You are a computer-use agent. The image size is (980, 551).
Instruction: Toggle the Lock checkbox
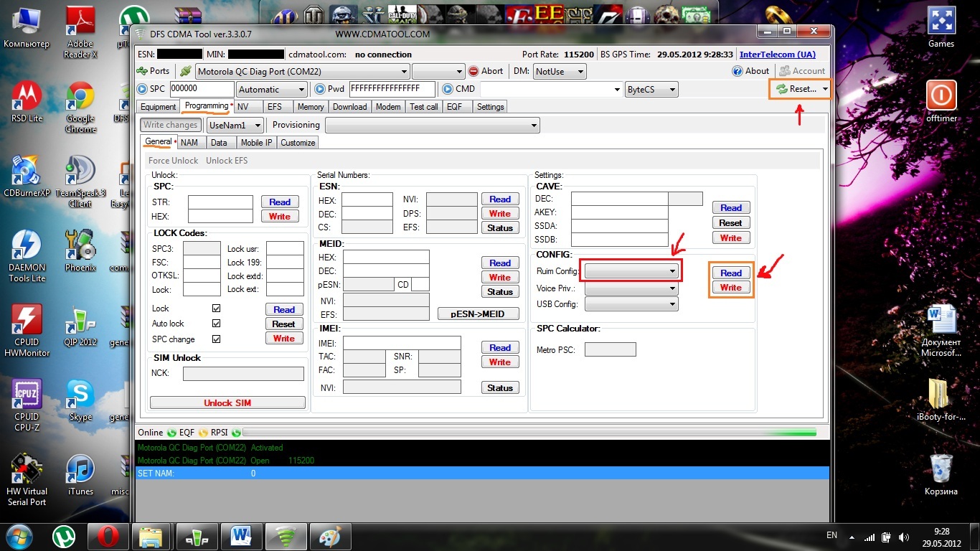(x=216, y=309)
